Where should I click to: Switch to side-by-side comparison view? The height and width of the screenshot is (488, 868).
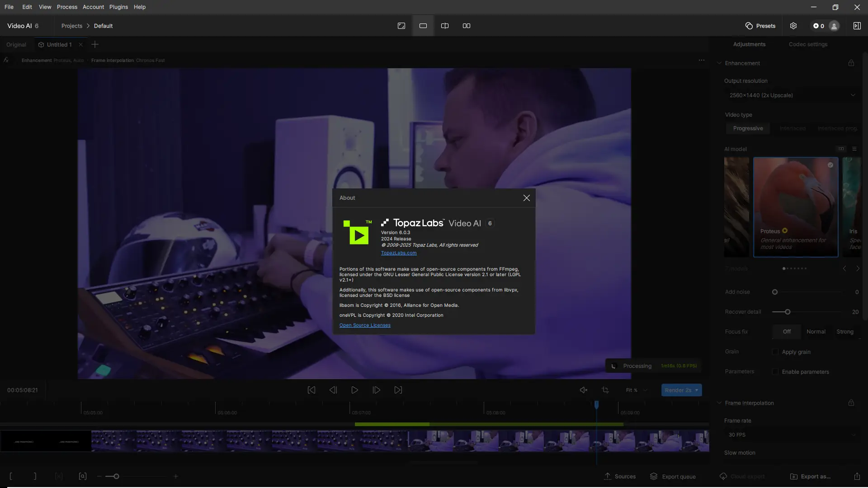coord(466,26)
